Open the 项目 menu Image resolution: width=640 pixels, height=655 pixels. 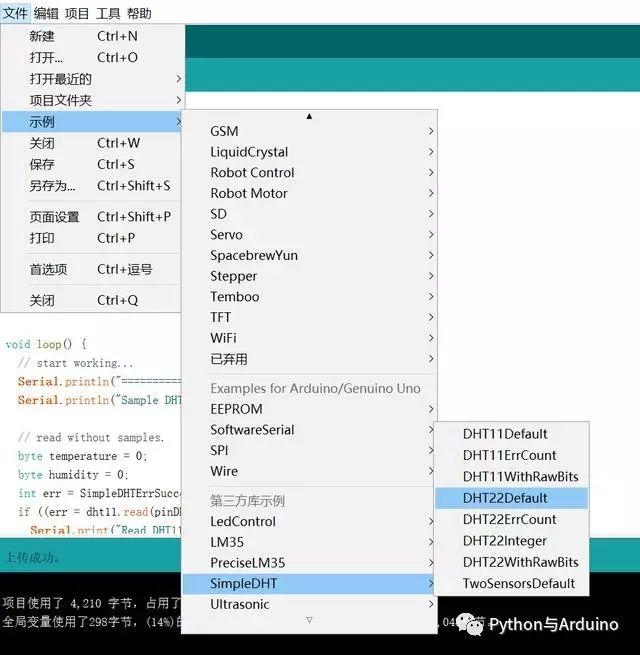[x=77, y=13]
